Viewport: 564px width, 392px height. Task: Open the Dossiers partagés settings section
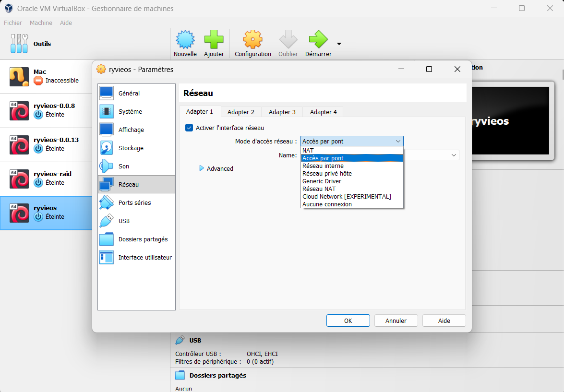point(136,239)
